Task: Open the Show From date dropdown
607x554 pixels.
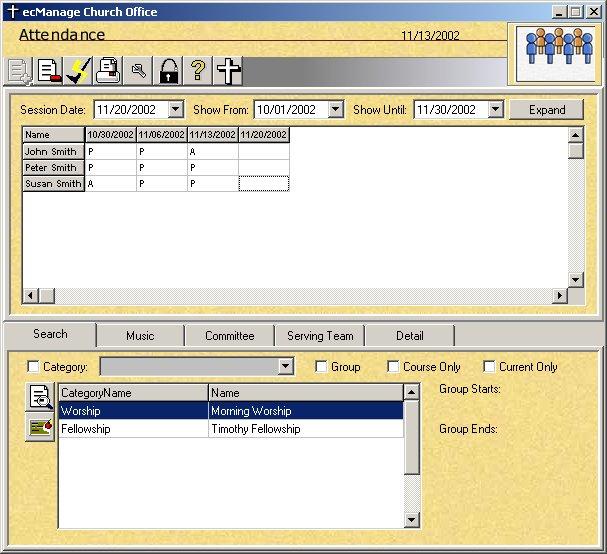Action: [336, 110]
